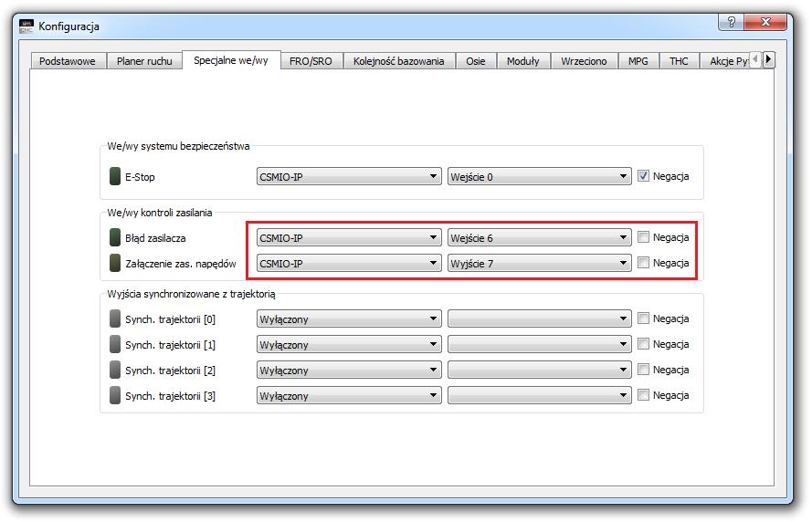Enable Negacja for Załączenie zas. napędów

[643, 262]
